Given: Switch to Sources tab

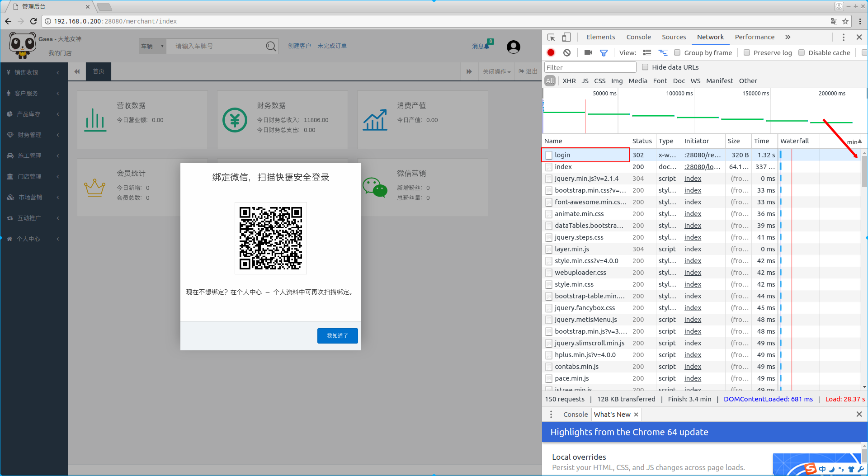Looking at the screenshot, I should [x=674, y=37].
